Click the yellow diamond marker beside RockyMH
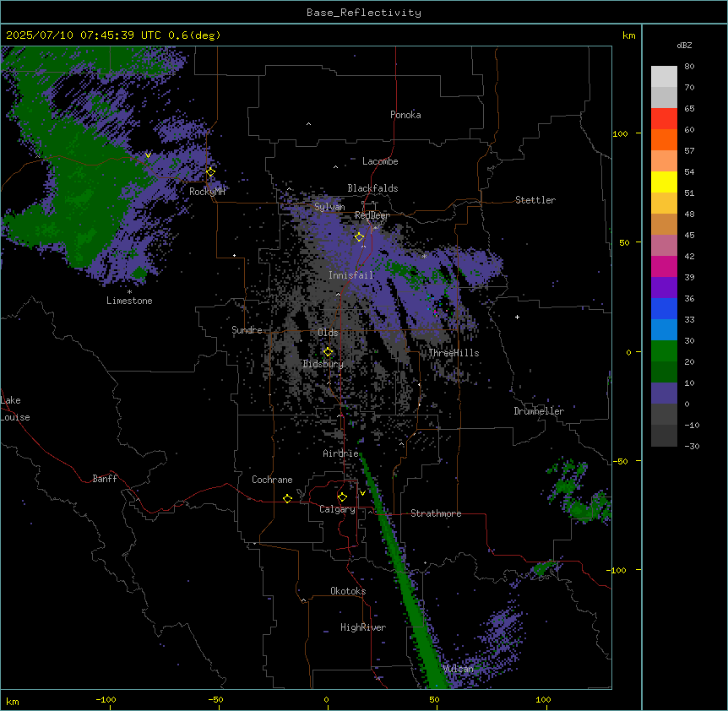The height and width of the screenshot is (711, 728). point(210,172)
